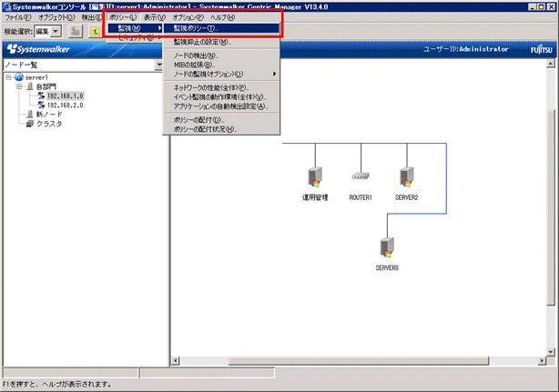Viewport: 559px width, 392px height.
Task: Select クラスタ in the node tree
Action: [x=49, y=124]
